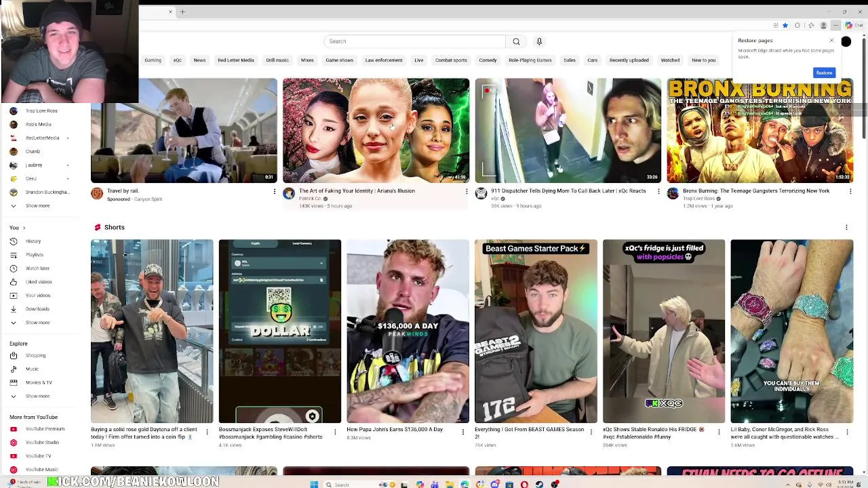The width and height of the screenshot is (868, 488).
Task: Click the search magnifier button
Action: pyautogui.click(x=516, y=41)
